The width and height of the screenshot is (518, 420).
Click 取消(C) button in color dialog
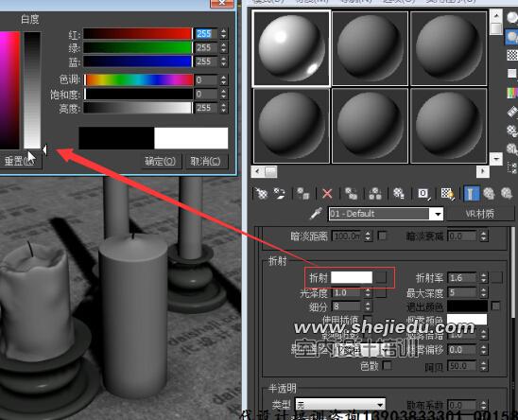click(x=206, y=162)
